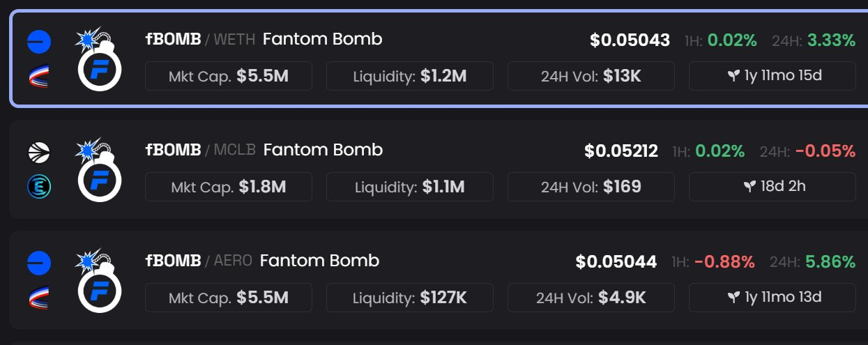
Task: Click the Base chain icon in the fBOMB/AERO row
Action: pos(39,263)
